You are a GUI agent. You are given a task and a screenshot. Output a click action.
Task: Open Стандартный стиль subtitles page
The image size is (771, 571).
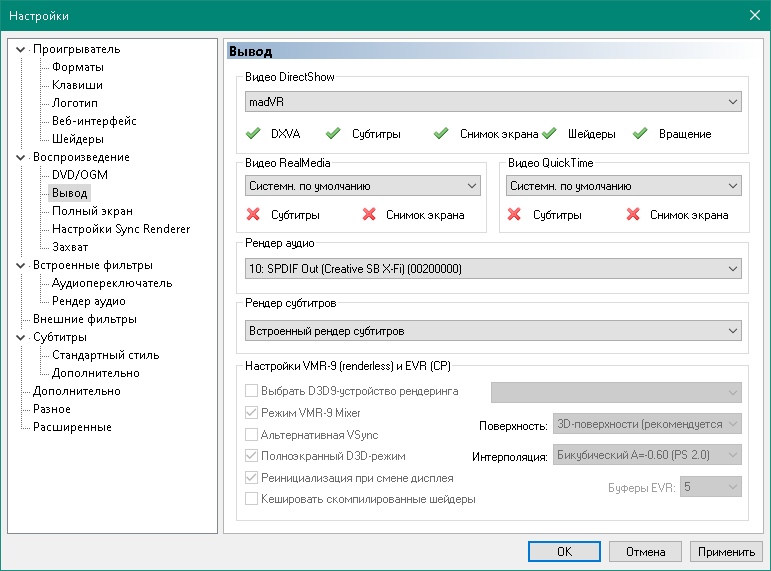click(x=106, y=355)
